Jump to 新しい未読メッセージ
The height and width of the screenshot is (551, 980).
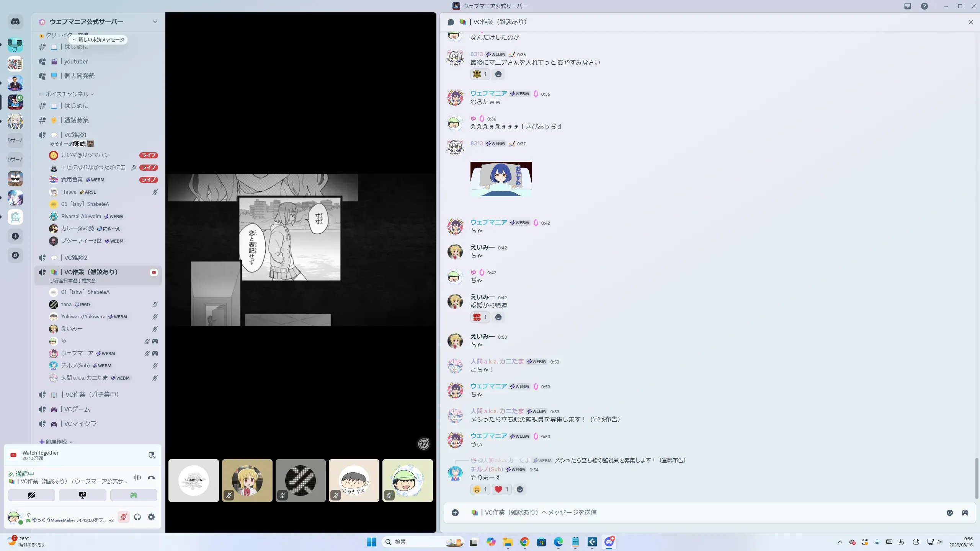[x=98, y=40]
